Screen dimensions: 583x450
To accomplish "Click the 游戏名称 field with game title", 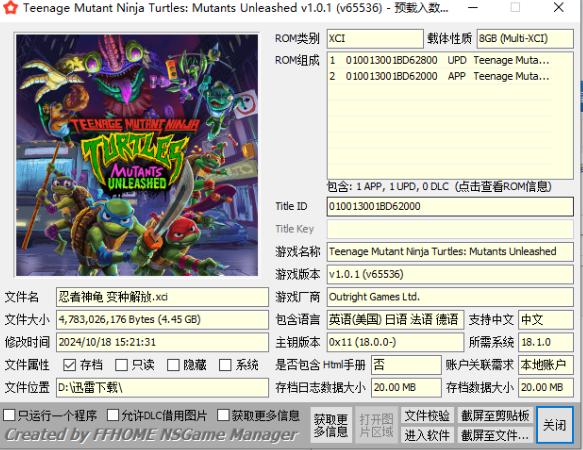I will point(450,252).
